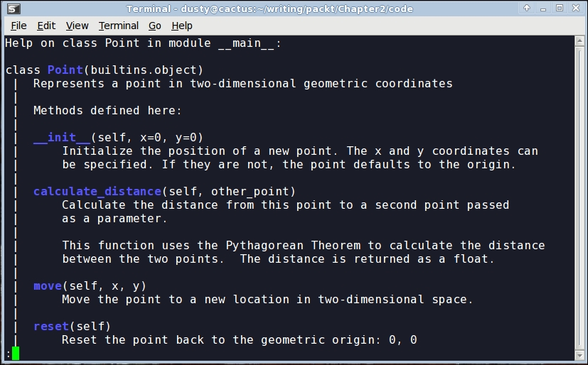Click the calculate_distance method name
This screenshot has width=588, height=365.
tap(97, 192)
